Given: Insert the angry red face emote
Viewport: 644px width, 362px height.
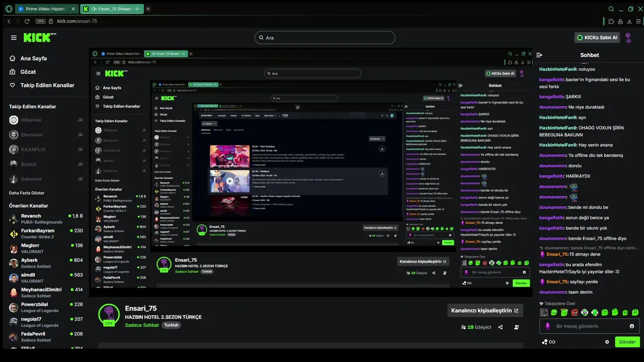Looking at the screenshot, I should (x=575, y=312).
